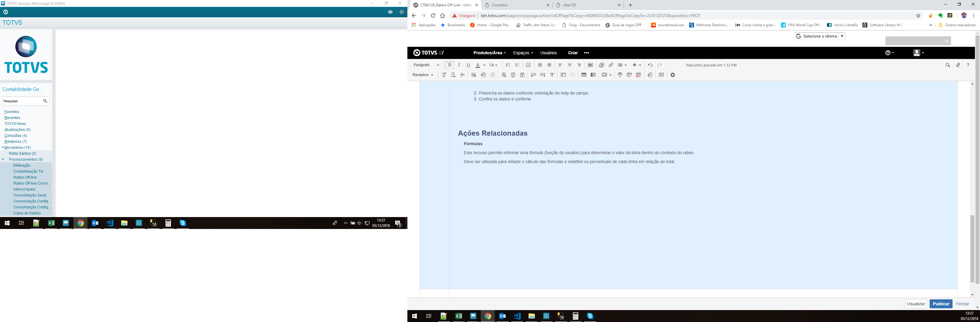This screenshot has height=322, width=980.
Task: Open the Produtos/Área menu
Action: click(x=489, y=53)
